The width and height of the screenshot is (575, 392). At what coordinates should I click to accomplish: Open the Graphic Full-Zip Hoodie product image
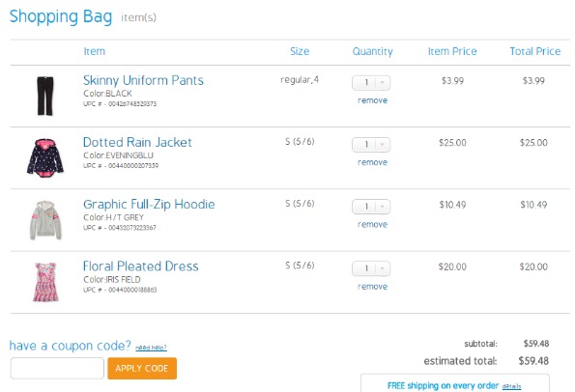45,220
